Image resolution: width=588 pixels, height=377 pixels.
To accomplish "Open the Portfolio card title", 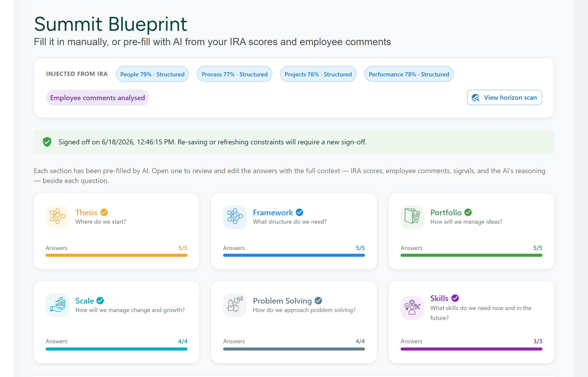I will tap(446, 213).
